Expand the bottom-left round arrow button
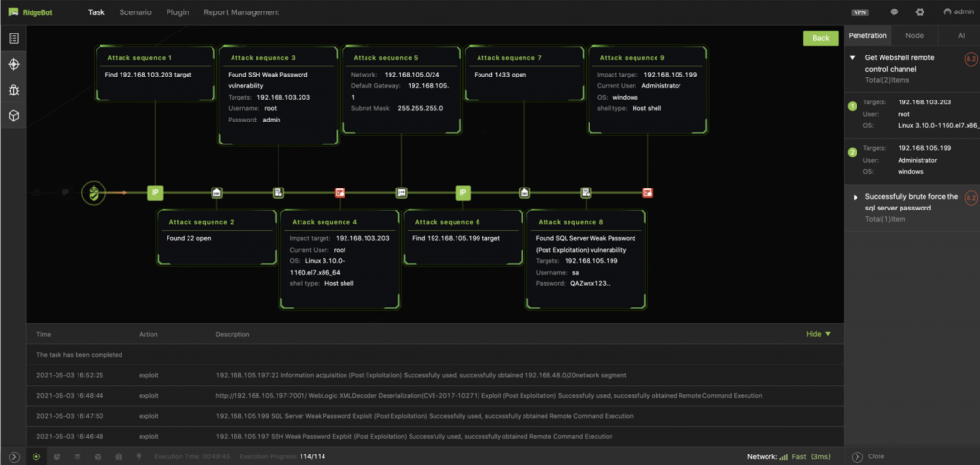 tap(14, 457)
